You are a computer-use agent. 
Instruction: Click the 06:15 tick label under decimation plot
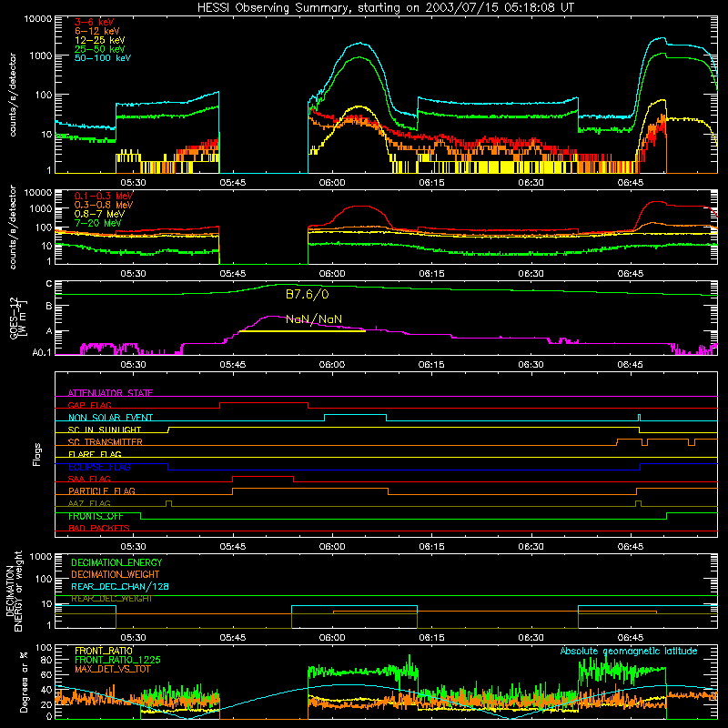coord(431,638)
